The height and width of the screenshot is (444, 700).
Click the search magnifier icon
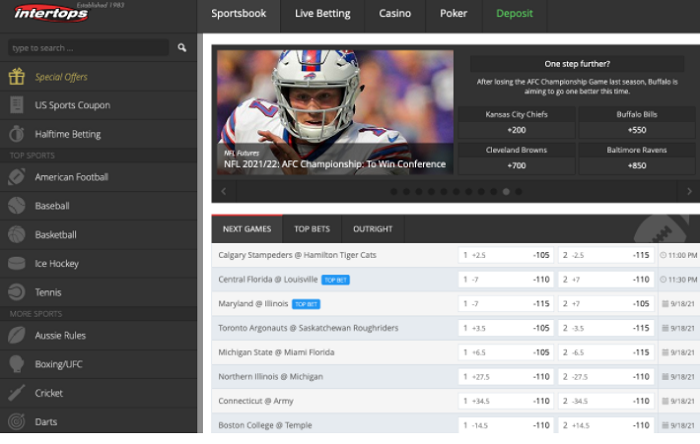[x=182, y=47]
